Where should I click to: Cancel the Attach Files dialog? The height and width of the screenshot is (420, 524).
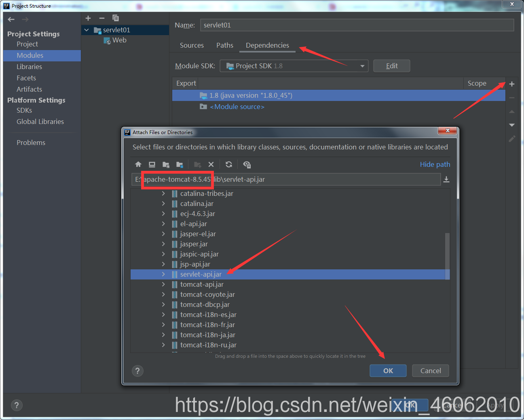point(431,371)
